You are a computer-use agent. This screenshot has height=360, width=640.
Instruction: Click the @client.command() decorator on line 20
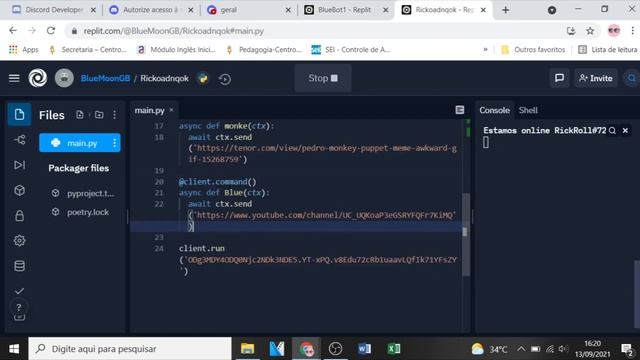coord(218,182)
